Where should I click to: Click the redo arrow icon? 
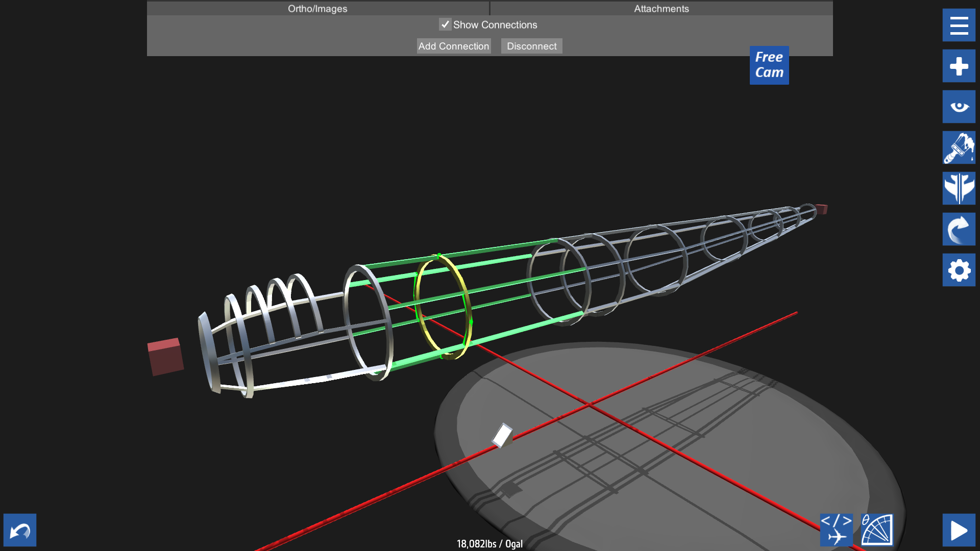click(959, 229)
